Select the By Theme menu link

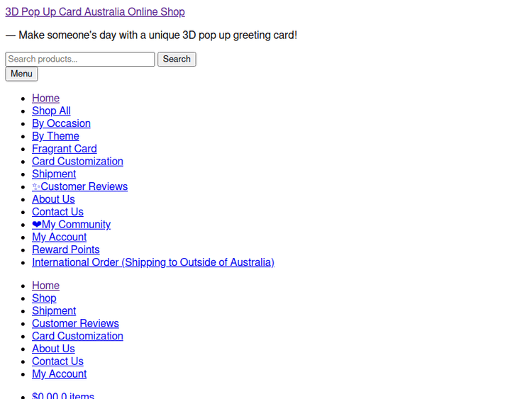pyautogui.click(x=55, y=136)
